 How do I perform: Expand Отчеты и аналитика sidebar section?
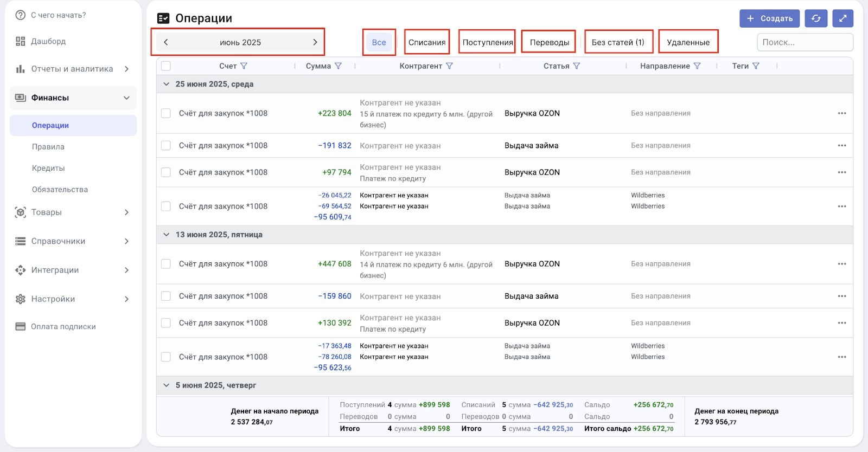tap(73, 69)
